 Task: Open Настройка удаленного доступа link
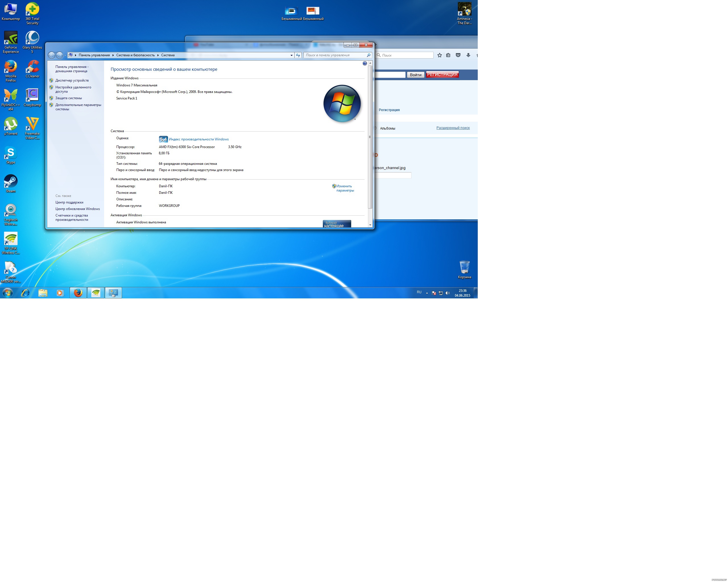point(73,90)
